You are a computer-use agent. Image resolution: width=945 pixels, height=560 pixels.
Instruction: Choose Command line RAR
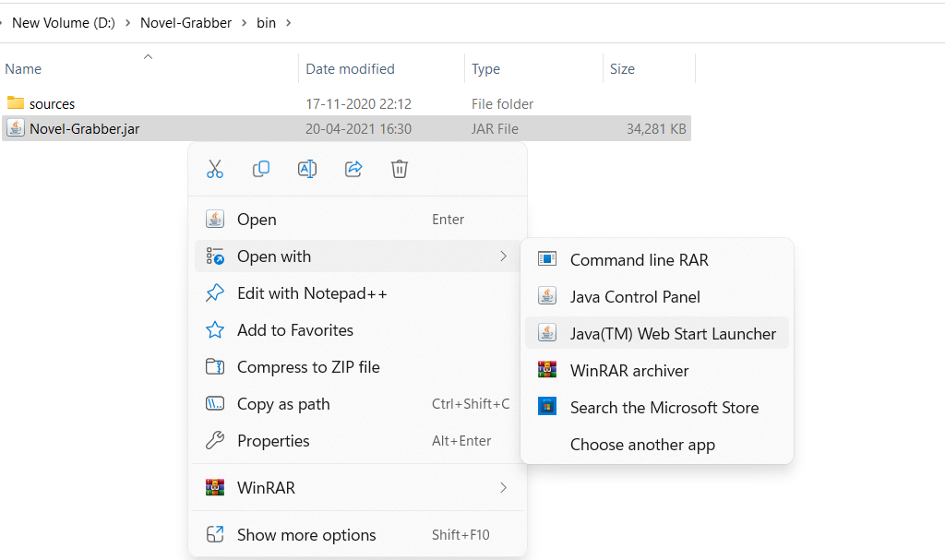pos(657,260)
